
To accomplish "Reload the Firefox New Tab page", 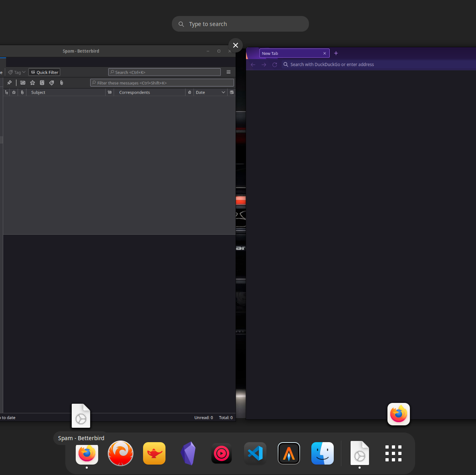I will tap(274, 64).
